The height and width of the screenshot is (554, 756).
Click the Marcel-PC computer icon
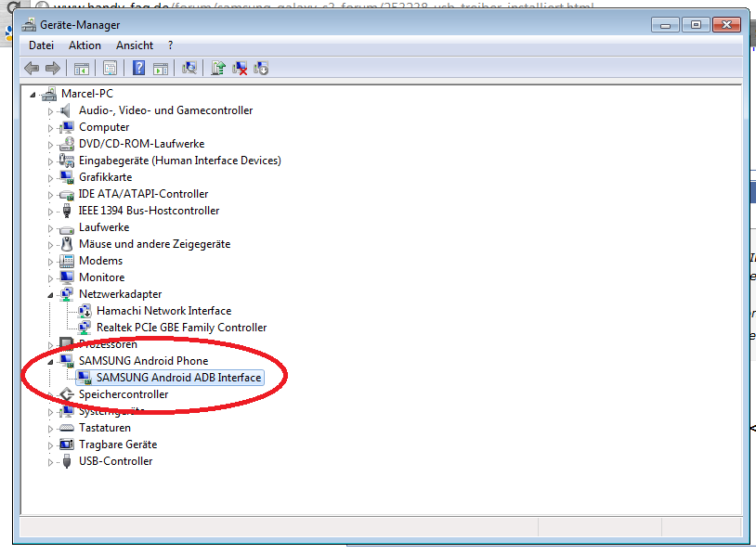coord(49,94)
